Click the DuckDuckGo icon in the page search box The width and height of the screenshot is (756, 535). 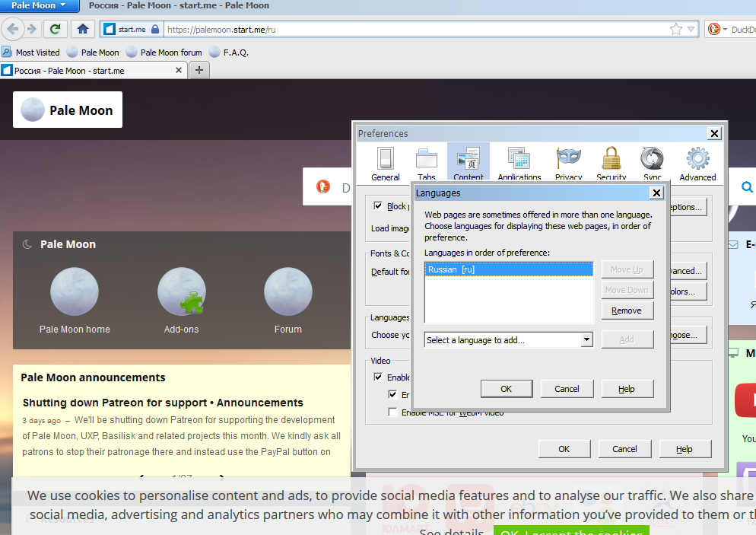click(323, 186)
